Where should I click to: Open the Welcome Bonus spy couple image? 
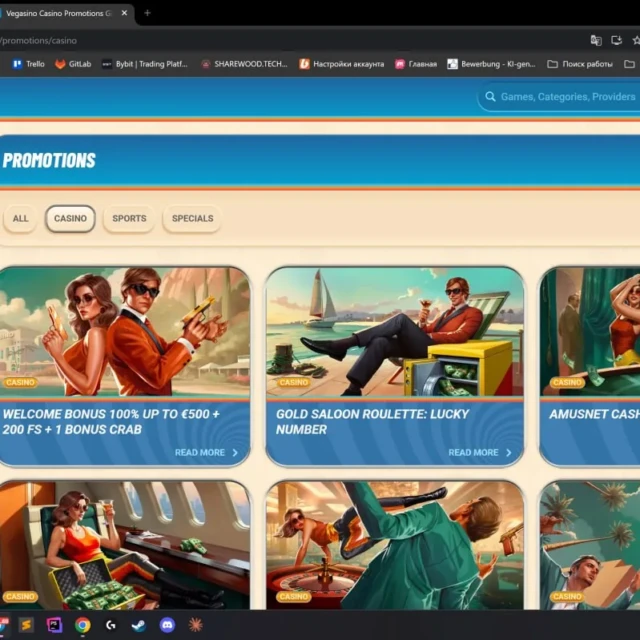[124, 331]
